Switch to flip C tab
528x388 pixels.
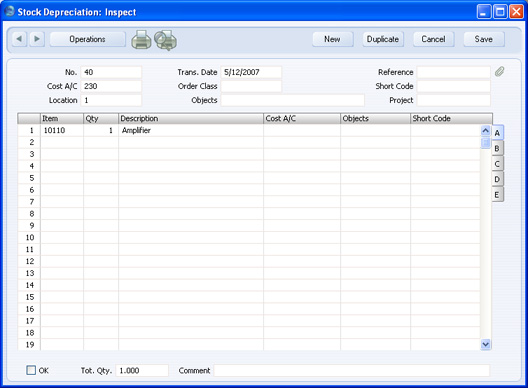tap(497, 164)
